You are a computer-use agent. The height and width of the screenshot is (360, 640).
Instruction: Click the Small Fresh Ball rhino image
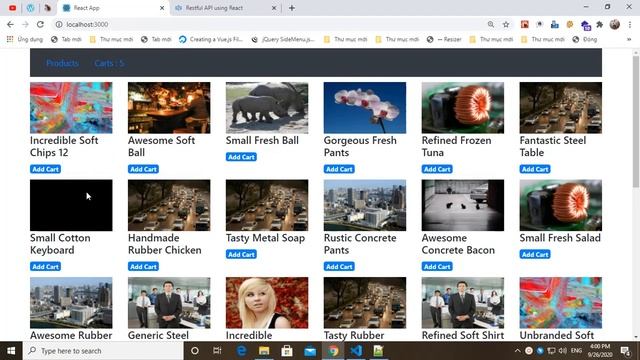coord(267,108)
